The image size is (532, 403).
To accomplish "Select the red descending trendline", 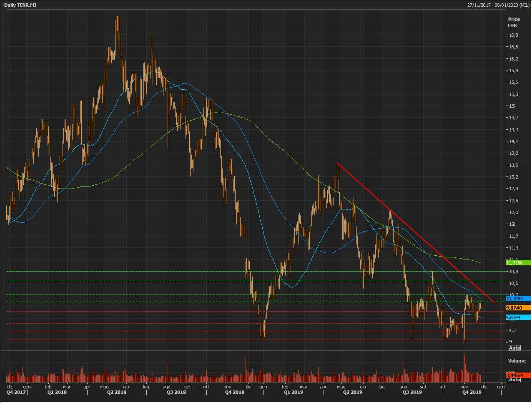I will 417,234.
